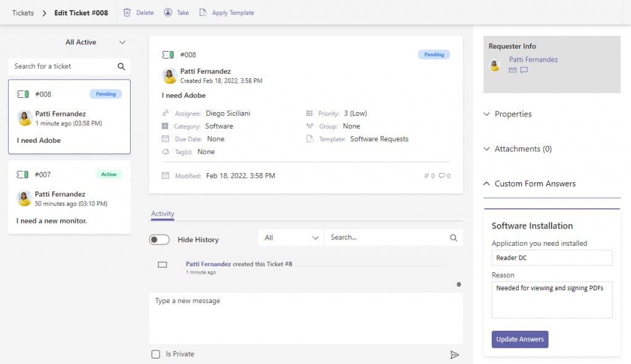
Task: Click the send message arrow icon
Action: click(x=454, y=354)
